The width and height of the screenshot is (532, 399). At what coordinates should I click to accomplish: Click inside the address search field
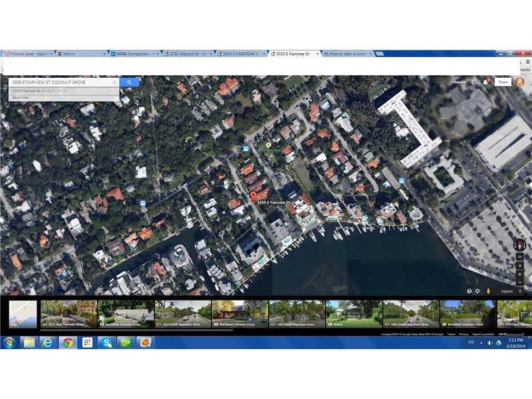pyautogui.click(x=60, y=82)
